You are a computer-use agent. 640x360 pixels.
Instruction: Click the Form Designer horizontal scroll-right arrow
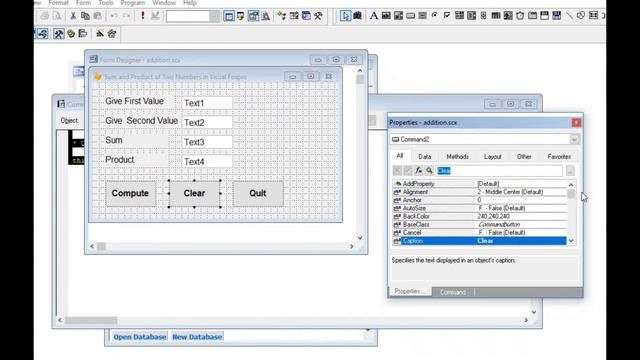[x=351, y=246]
